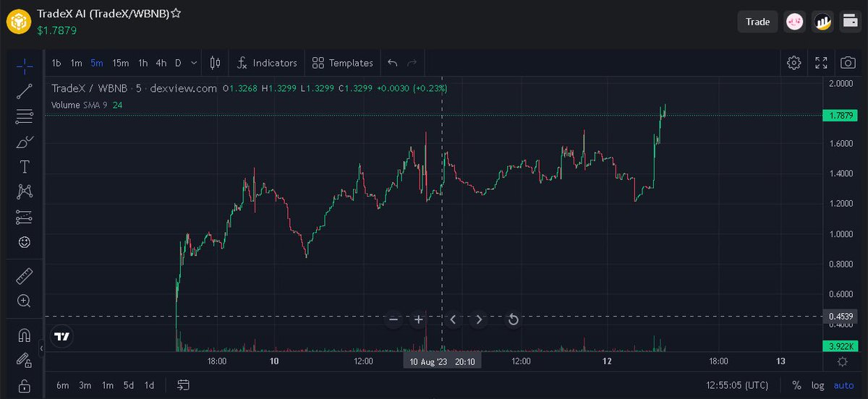Click the 3.922K volume label

coord(841,346)
